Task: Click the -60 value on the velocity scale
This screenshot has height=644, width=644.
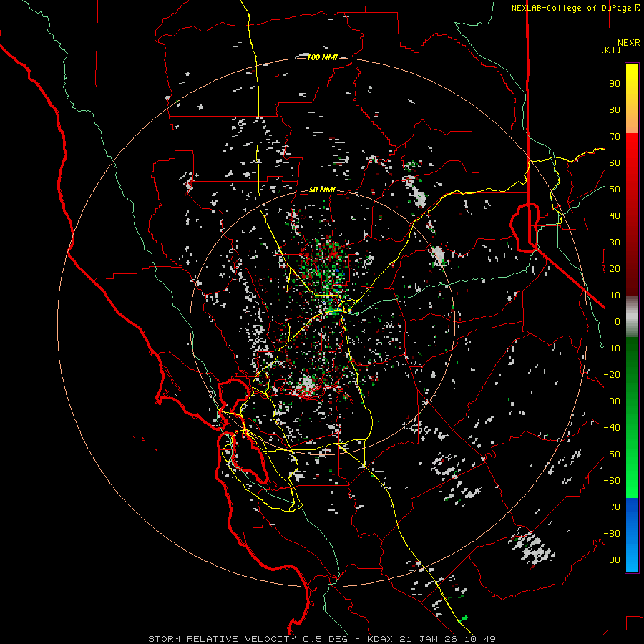Action: point(612,481)
